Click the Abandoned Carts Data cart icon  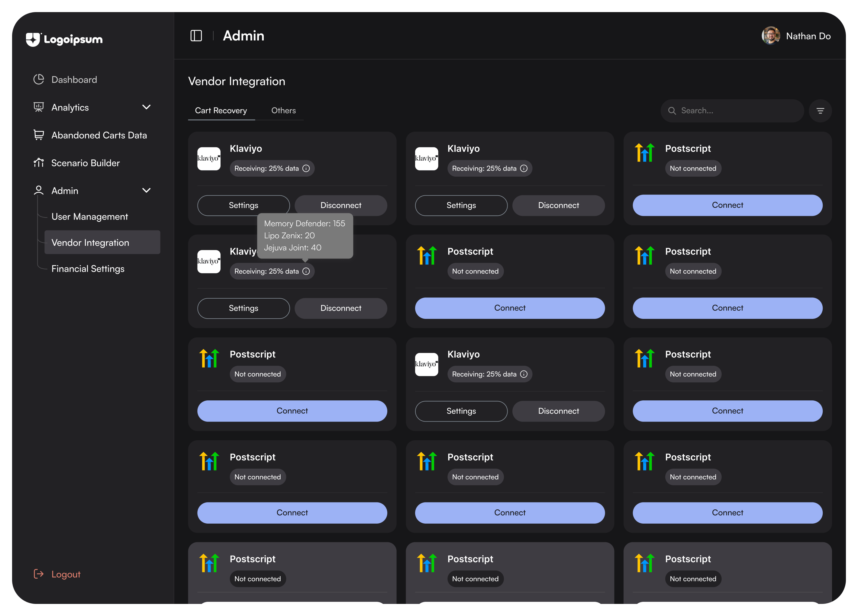tap(39, 135)
